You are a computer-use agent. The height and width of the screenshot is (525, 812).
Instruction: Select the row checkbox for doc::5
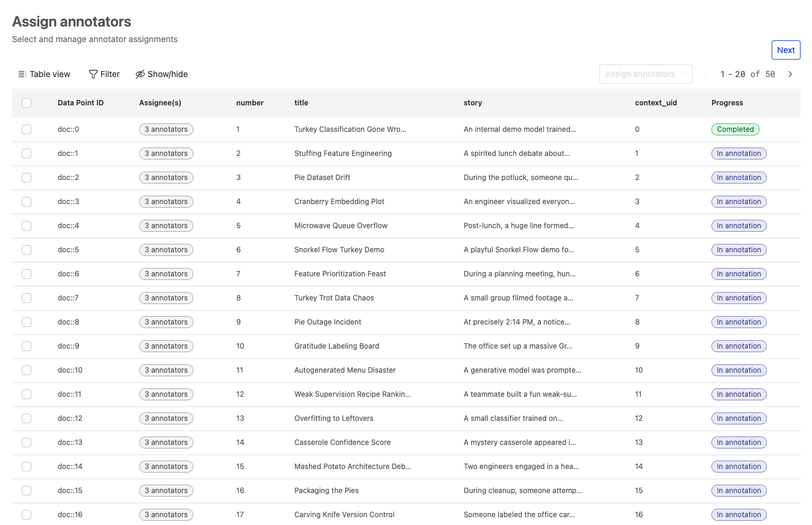(27, 249)
